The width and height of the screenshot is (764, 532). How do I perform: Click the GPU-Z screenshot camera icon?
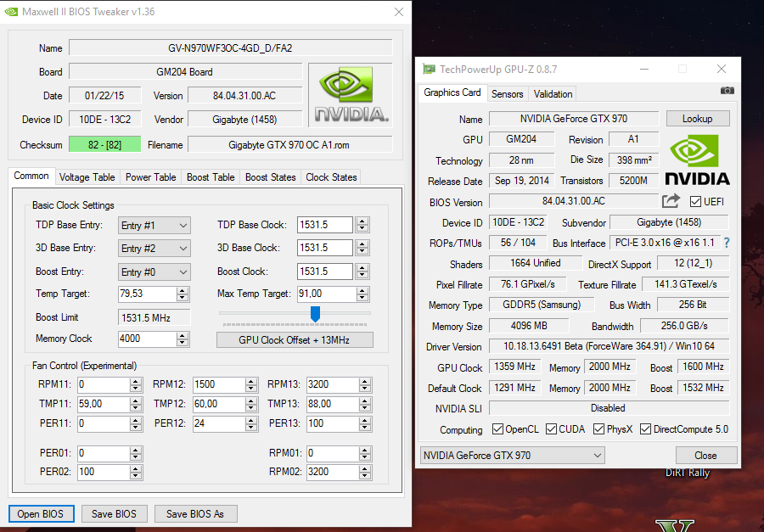727,91
